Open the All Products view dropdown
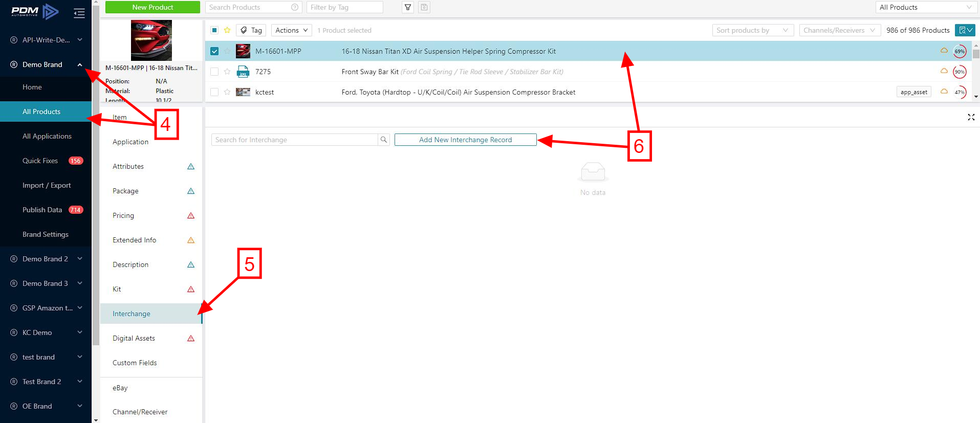The height and width of the screenshot is (423, 980). coord(926,7)
